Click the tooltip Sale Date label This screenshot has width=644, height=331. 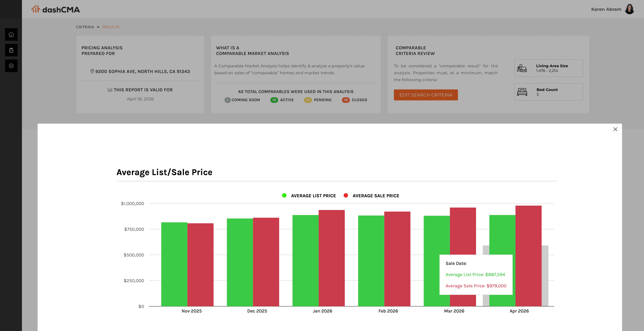(x=456, y=263)
